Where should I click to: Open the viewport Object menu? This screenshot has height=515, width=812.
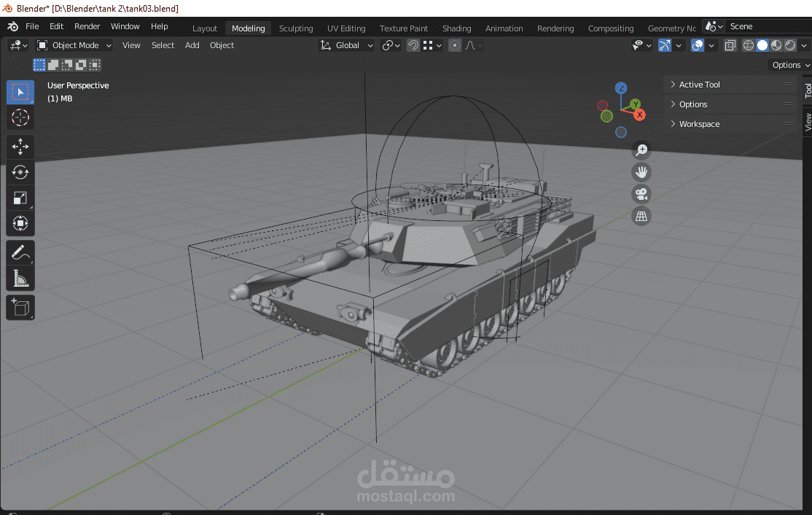tap(222, 46)
